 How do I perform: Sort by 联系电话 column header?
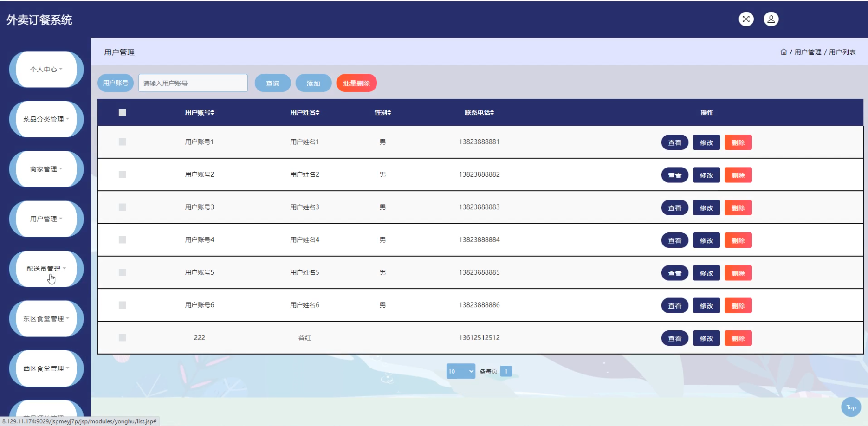pyautogui.click(x=479, y=112)
